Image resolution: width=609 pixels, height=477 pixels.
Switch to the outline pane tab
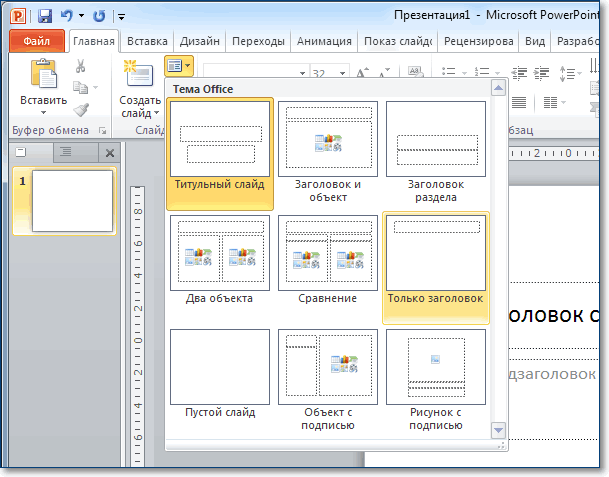click(66, 152)
